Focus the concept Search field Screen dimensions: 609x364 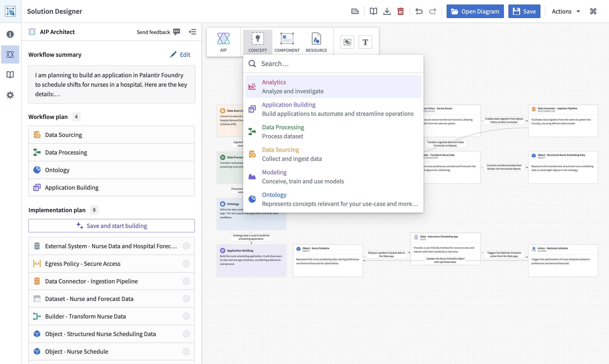(x=333, y=64)
